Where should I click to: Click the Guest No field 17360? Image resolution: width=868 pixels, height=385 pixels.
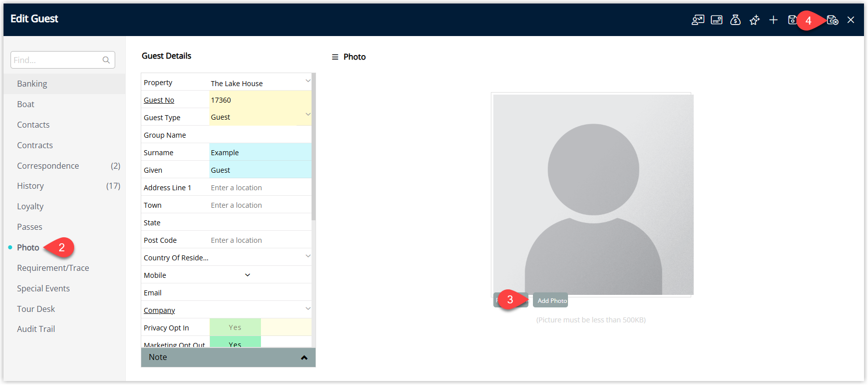click(x=260, y=100)
